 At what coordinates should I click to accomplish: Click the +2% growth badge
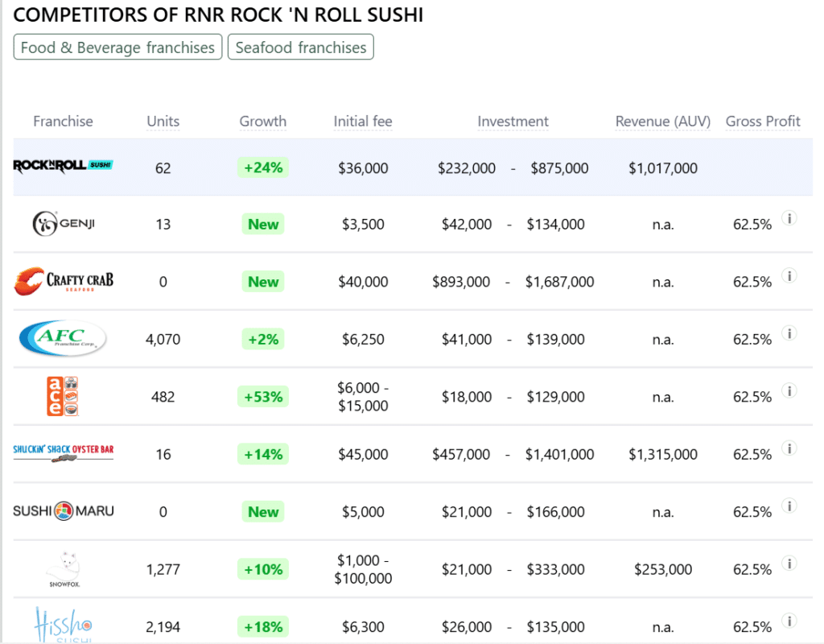click(x=263, y=340)
